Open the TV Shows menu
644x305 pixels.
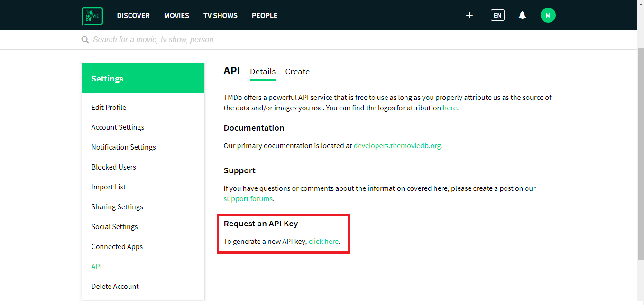[x=220, y=16]
